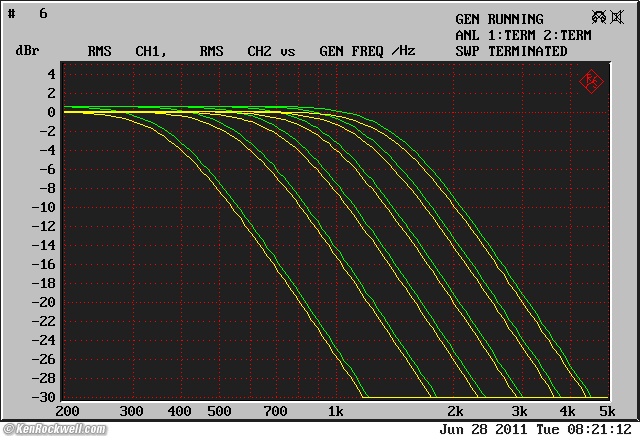Select the GEN RUNNING status text
This screenshot has height=436, width=640.
tap(499, 19)
